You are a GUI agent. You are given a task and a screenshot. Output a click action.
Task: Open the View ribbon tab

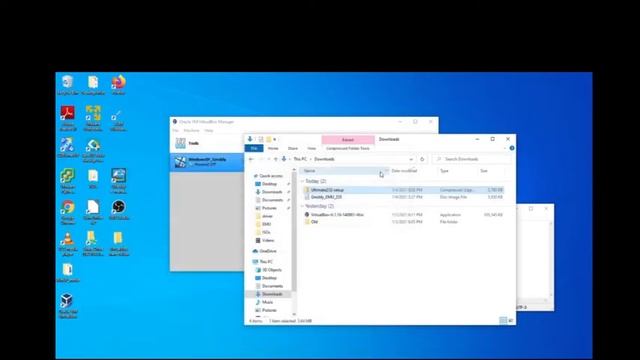point(312,149)
